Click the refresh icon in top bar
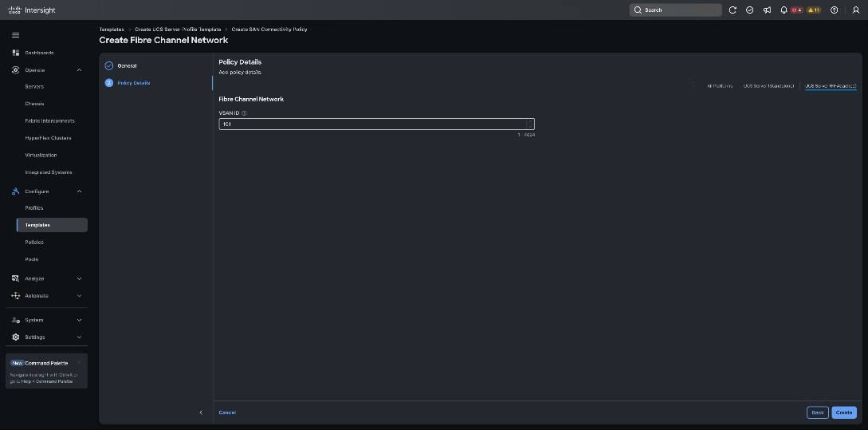Image resolution: width=868 pixels, height=430 pixels. (732, 10)
